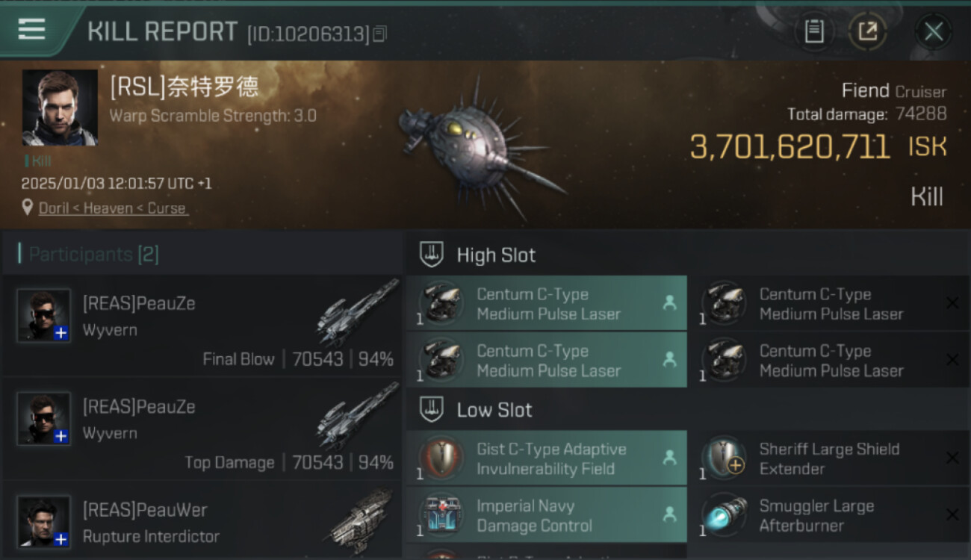Open the hamburger menu
Viewport: 971px width, 560px height.
[x=31, y=29]
